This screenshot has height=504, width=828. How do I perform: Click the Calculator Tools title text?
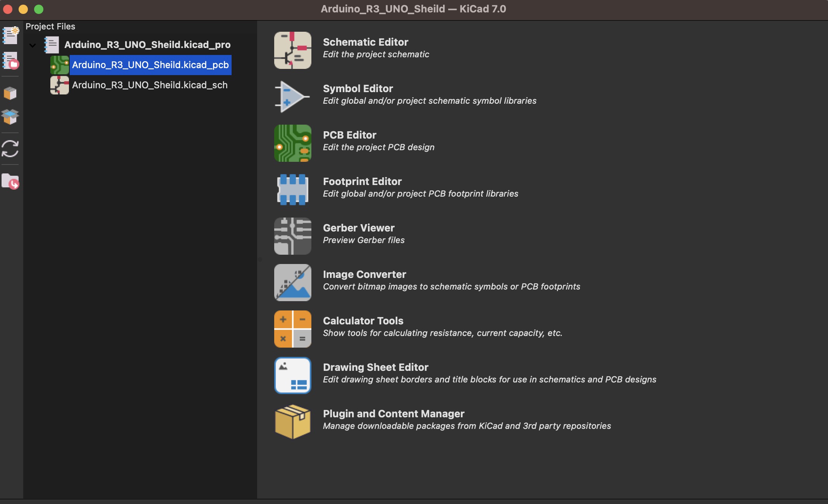[363, 321]
